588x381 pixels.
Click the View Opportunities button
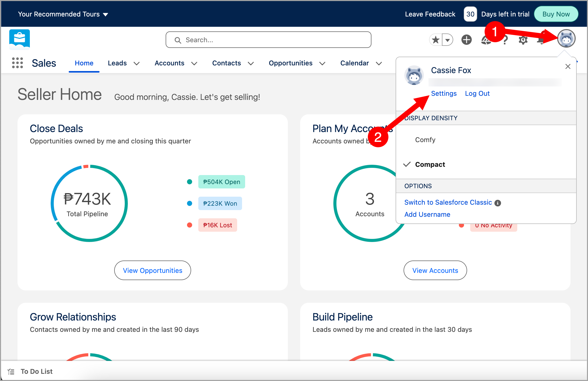[153, 270]
